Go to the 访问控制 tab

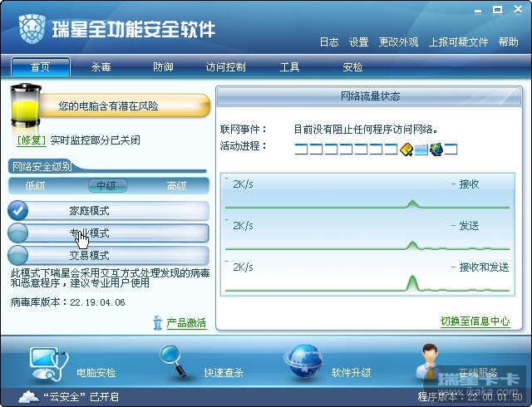pos(225,66)
